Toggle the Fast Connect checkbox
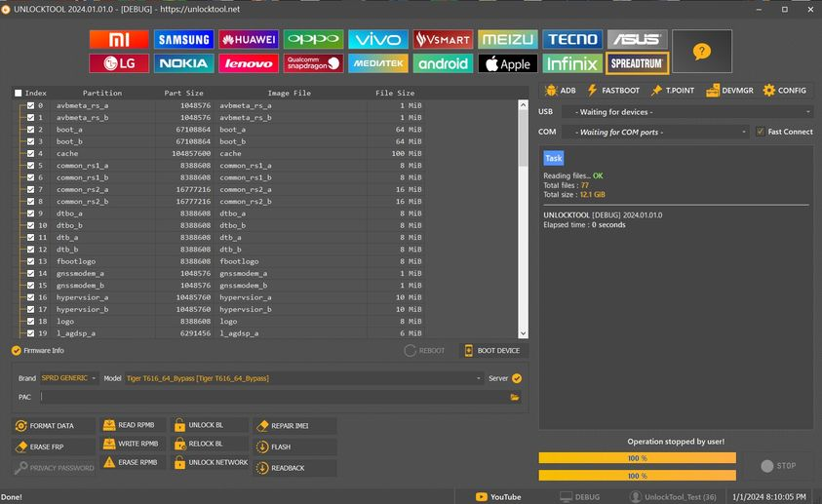822x504 pixels. 761,132
